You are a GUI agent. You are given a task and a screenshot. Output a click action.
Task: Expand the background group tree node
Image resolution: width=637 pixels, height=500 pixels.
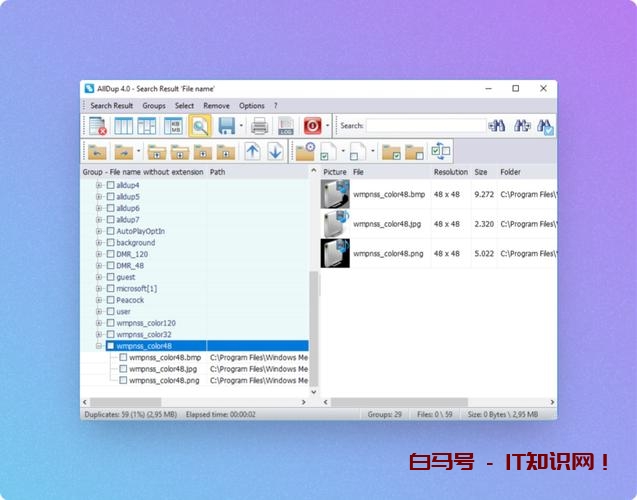coord(99,243)
